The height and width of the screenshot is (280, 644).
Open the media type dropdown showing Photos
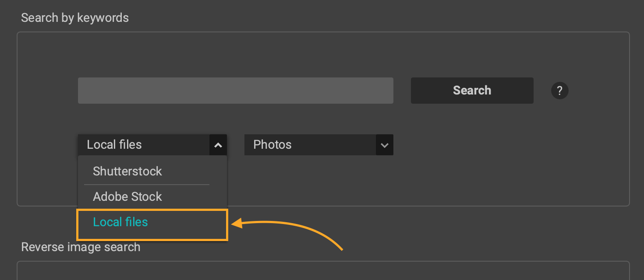[x=318, y=145]
